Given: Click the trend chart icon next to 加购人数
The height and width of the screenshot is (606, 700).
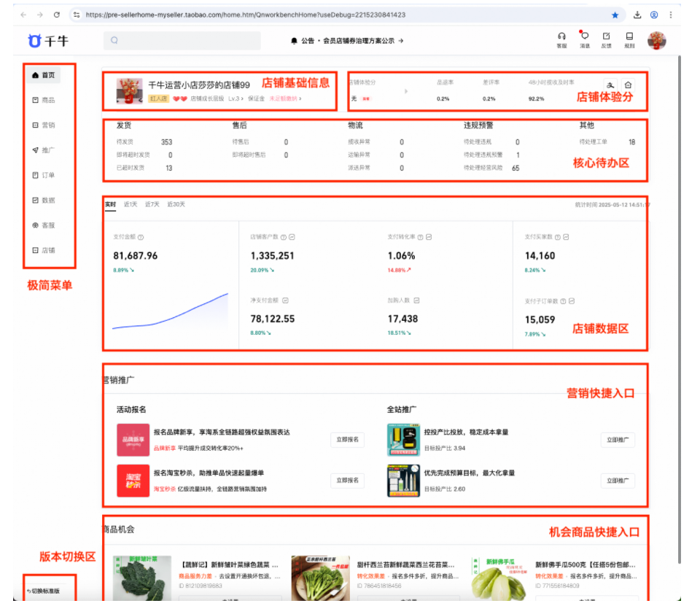Looking at the screenshot, I should [416, 300].
